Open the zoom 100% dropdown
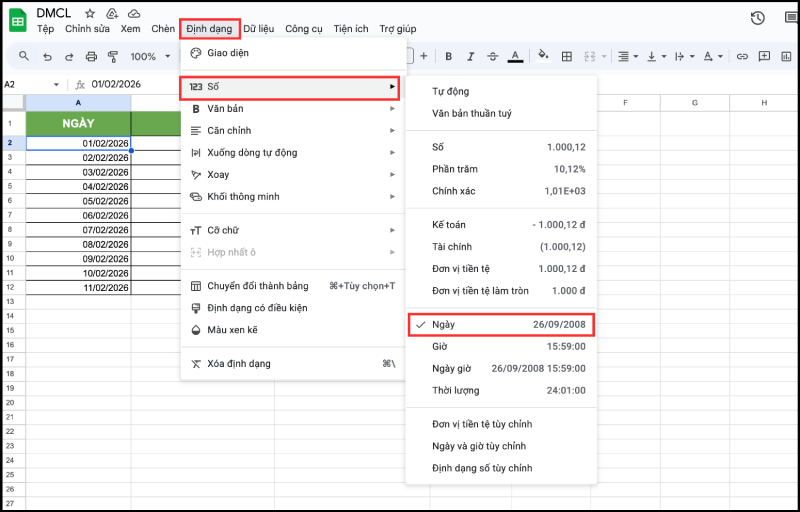 (x=150, y=57)
